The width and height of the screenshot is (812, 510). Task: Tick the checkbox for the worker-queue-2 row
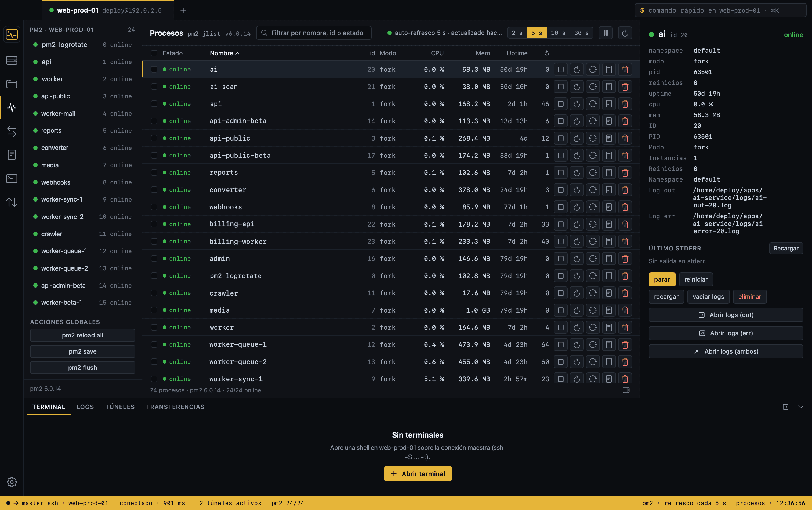[154, 362]
